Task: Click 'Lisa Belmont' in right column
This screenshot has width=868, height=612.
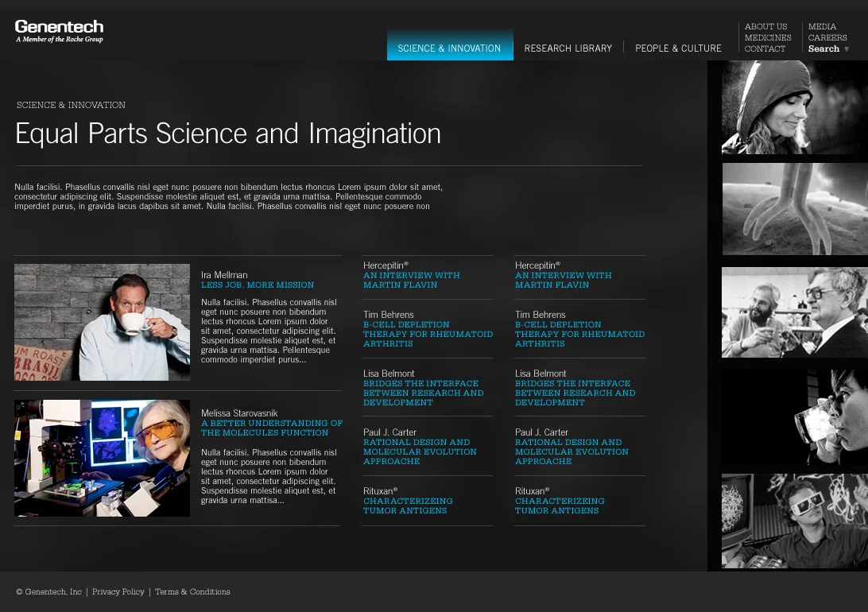Action: coord(541,374)
